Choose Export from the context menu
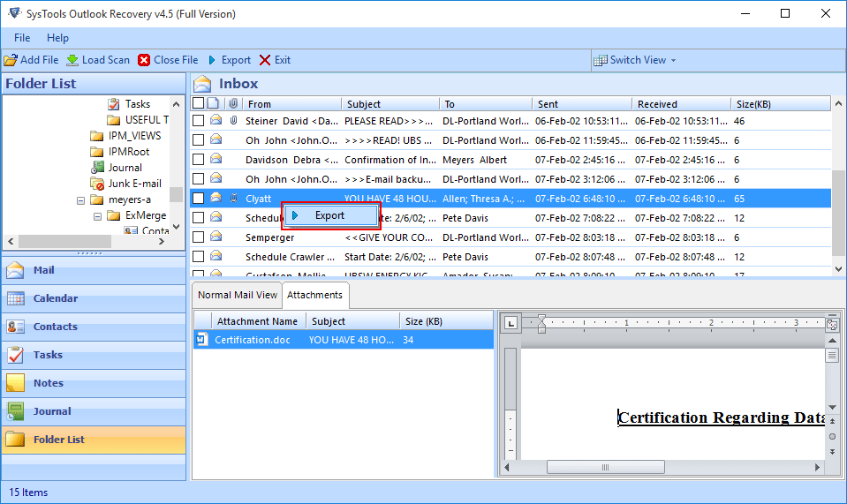The height and width of the screenshot is (504, 847). click(330, 215)
